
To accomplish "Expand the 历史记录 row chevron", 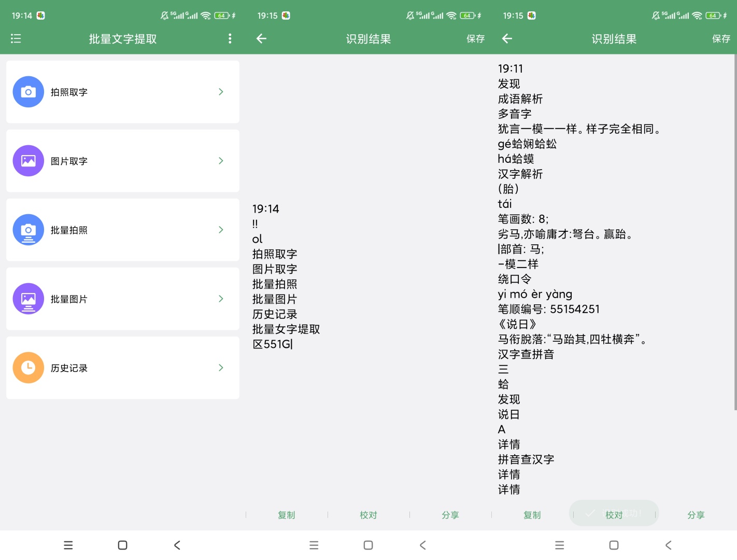I will pyautogui.click(x=221, y=368).
